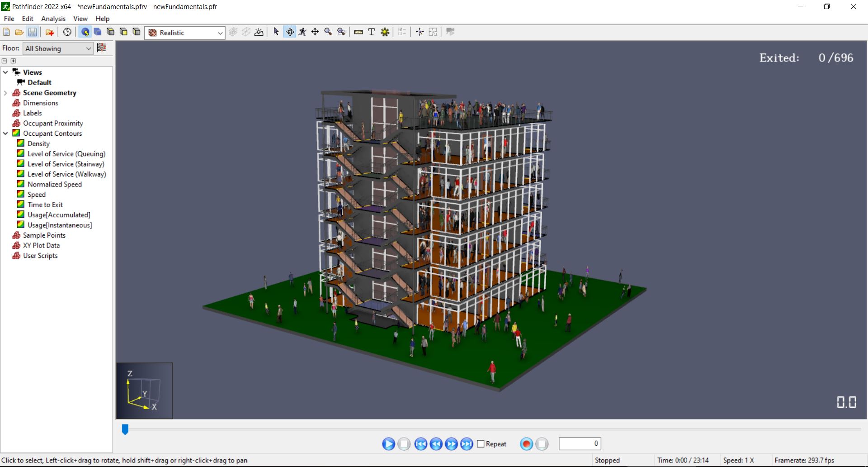Image resolution: width=868 pixels, height=467 pixels.
Task: Open the View menu
Action: click(80, 19)
